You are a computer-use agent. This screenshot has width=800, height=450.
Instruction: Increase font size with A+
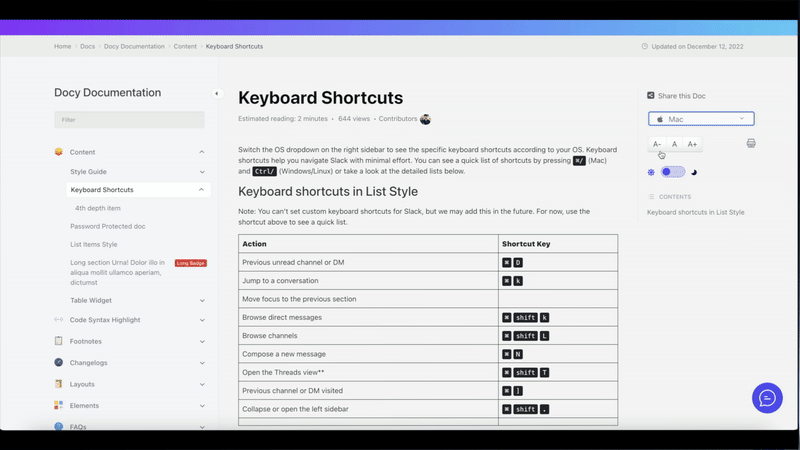click(692, 144)
